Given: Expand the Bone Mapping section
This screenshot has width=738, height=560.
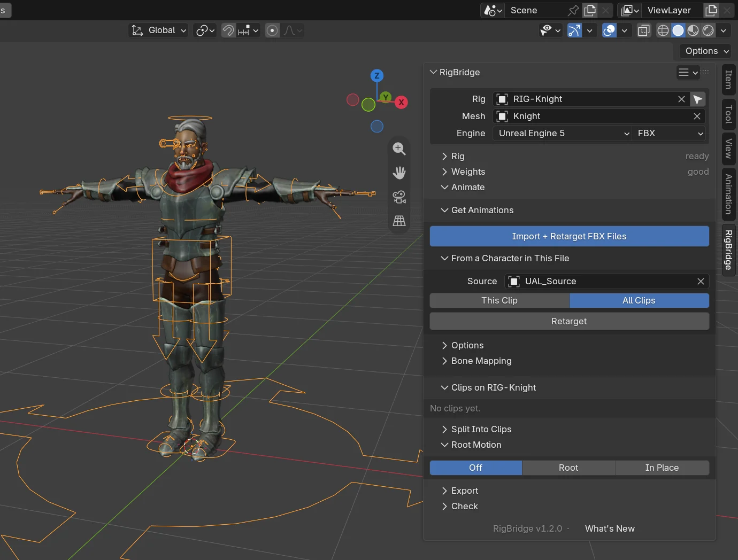Looking at the screenshot, I should click(x=476, y=361).
